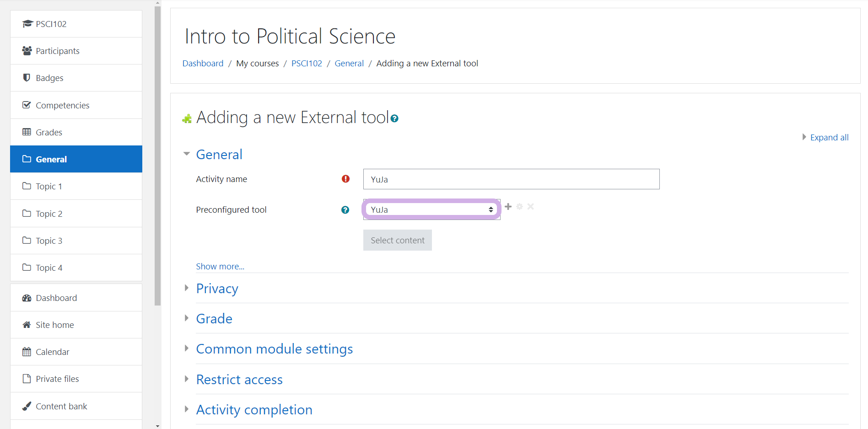This screenshot has width=868, height=429.
Task: Open Badges in the sidebar
Action: click(x=49, y=78)
